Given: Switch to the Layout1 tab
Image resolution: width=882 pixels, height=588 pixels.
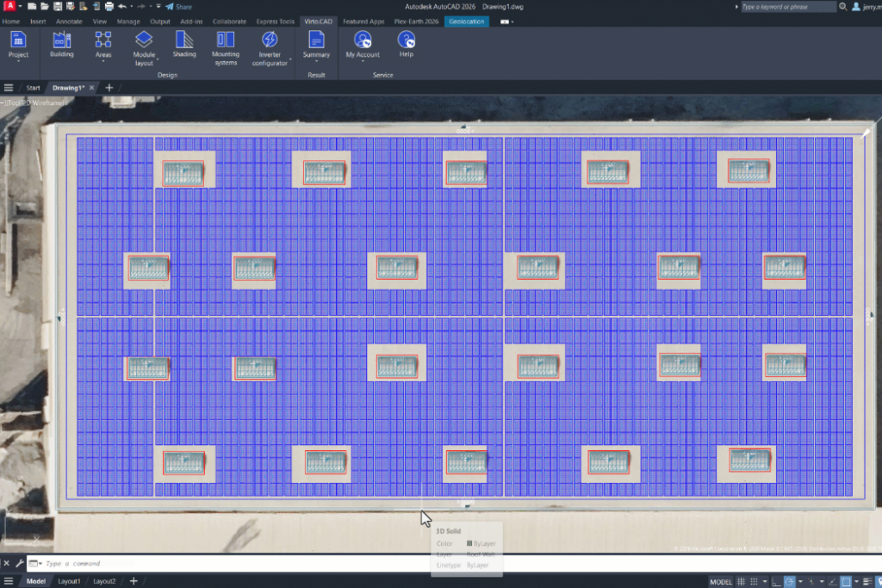Looking at the screenshot, I should [x=69, y=581].
